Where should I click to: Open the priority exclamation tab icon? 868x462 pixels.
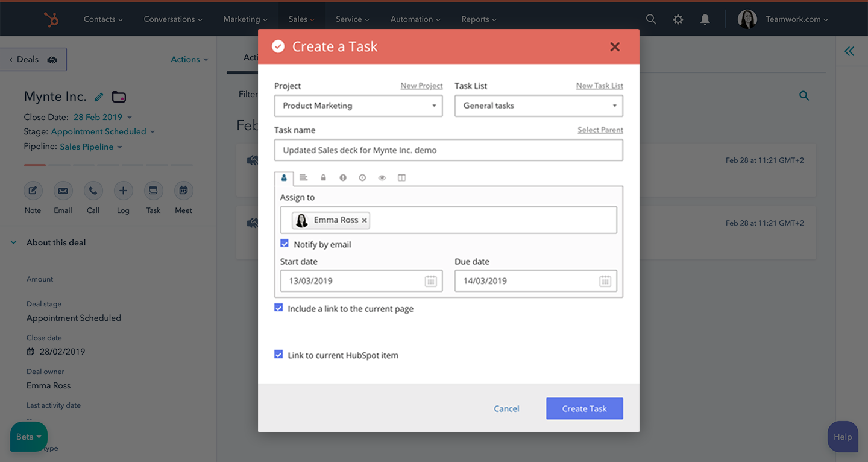tap(343, 178)
